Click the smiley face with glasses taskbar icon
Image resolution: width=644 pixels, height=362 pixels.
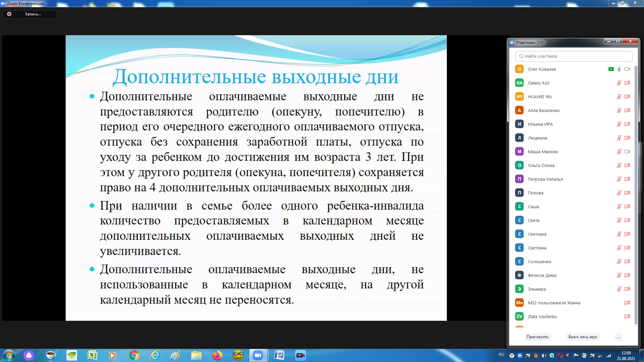[238, 355]
